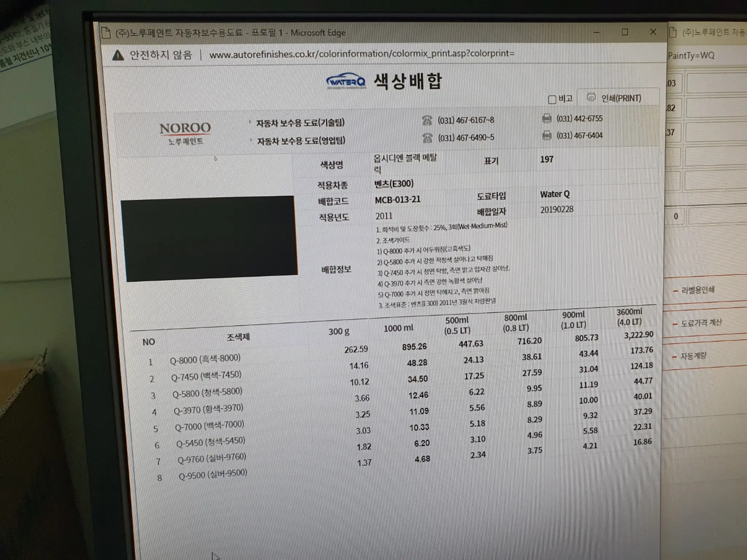Screen dimensions: 747x560
Task: Click the not-secure warning triangle icon
Action: (x=118, y=55)
